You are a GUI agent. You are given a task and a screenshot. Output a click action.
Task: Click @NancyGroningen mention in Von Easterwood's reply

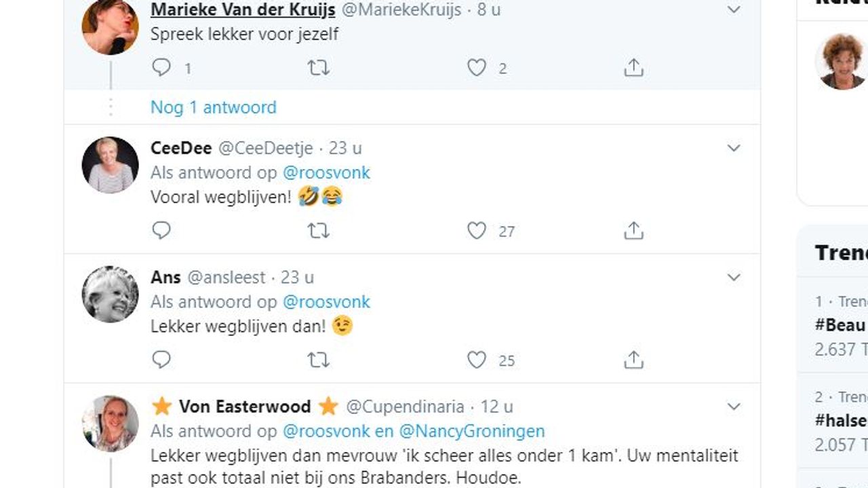point(477,431)
